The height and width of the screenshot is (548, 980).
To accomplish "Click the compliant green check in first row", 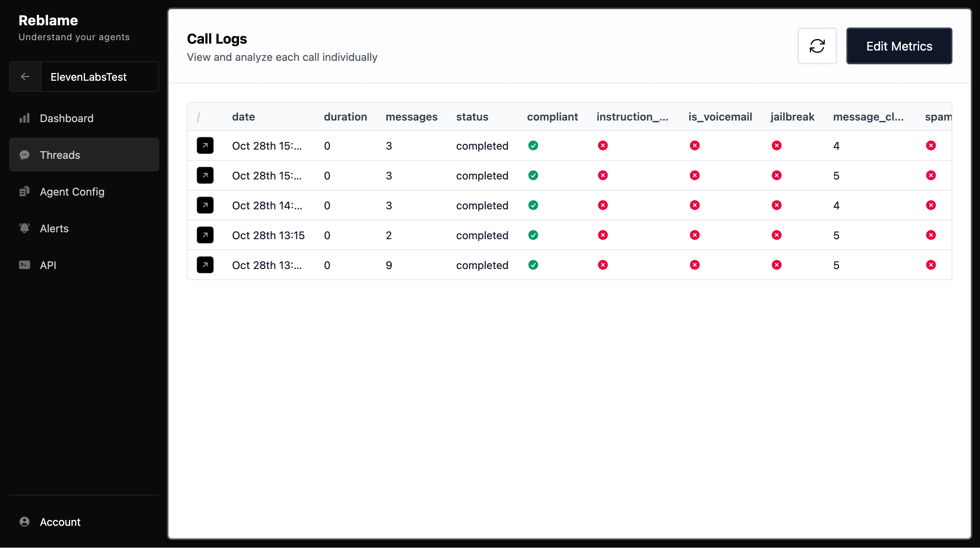I will [x=533, y=146].
